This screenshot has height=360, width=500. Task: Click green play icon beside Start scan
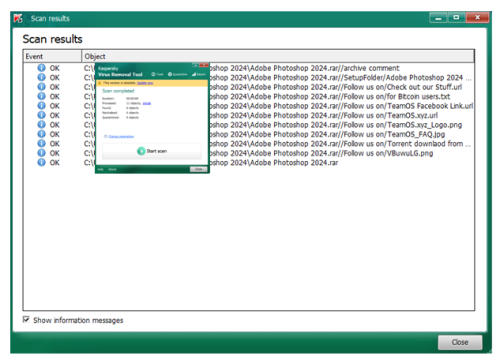[141, 151]
